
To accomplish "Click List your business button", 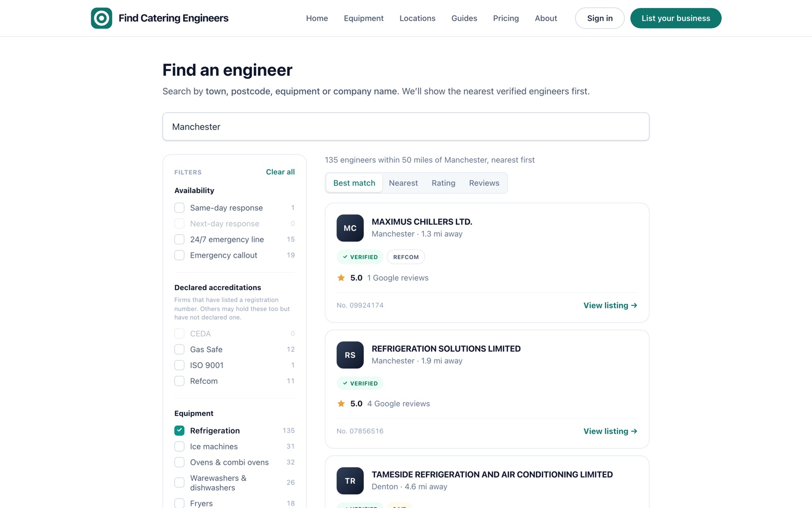I will coord(676,18).
